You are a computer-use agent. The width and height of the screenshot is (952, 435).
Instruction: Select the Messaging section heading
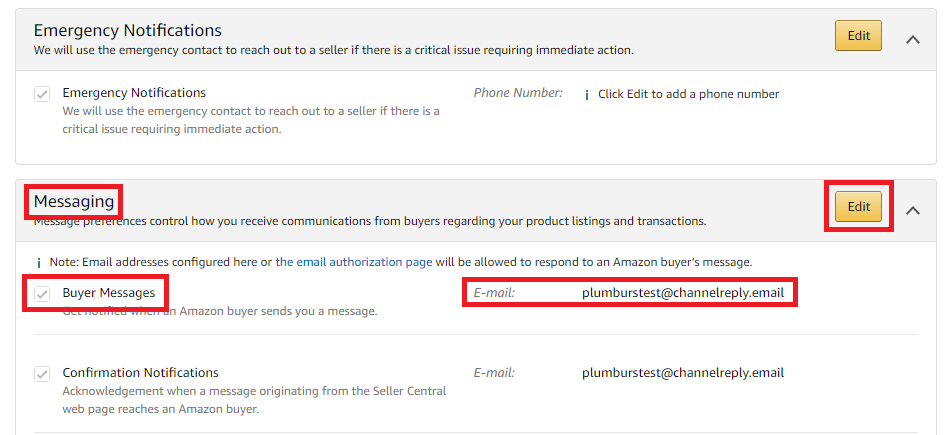(74, 201)
